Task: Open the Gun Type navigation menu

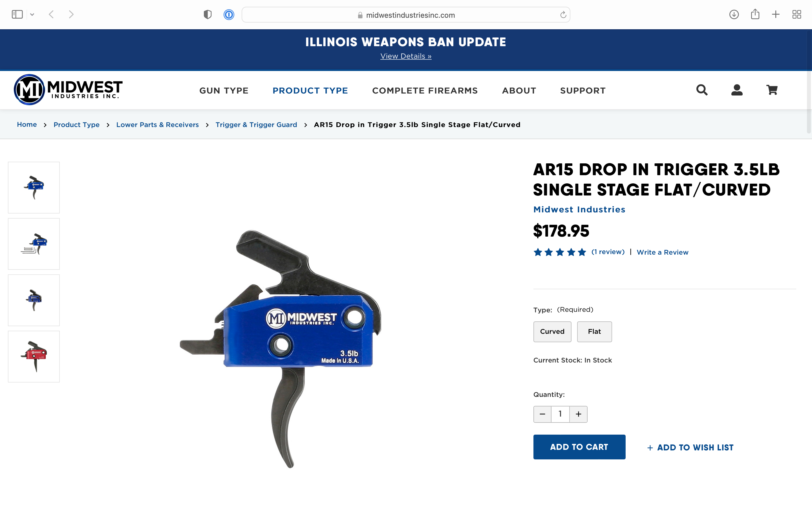Action: coord(224,90)
